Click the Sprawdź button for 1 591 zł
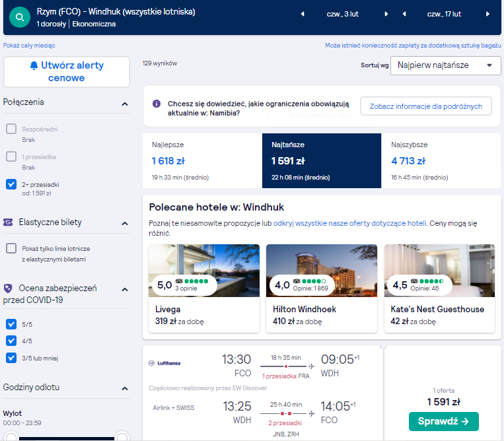Viewport: 504px width, 441px height. (444, 421)
